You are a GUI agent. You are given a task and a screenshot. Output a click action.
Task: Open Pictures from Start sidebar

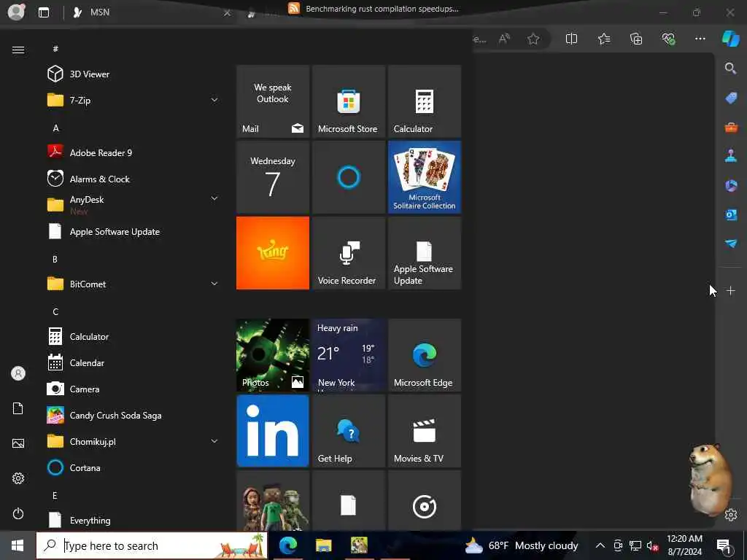point(18,443)
